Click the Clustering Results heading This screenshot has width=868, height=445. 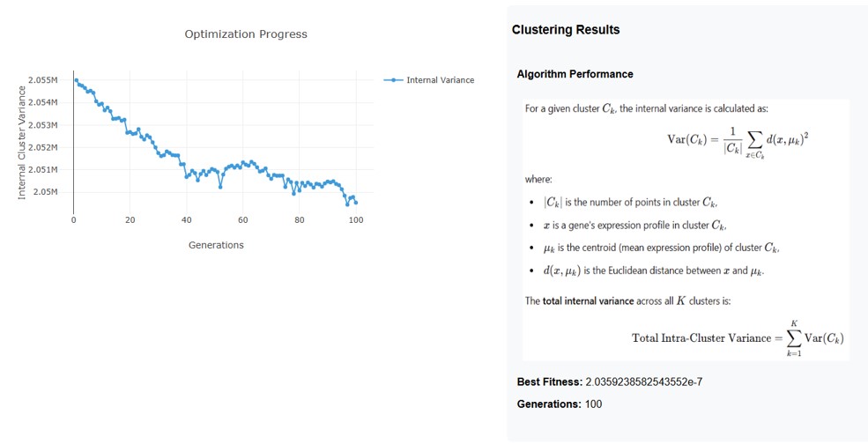566,30
